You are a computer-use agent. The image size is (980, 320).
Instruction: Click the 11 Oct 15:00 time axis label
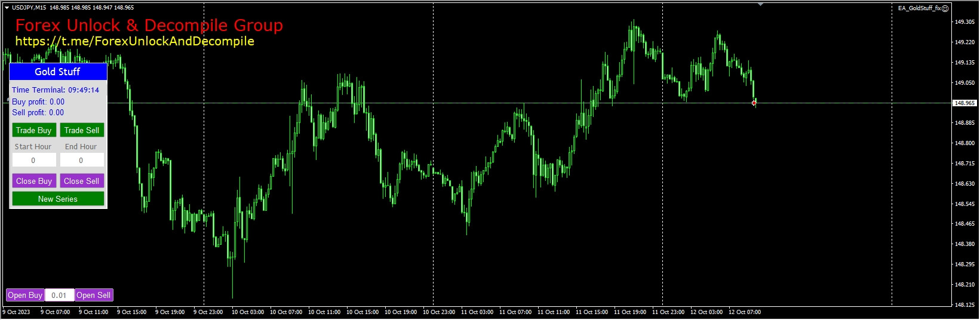coord(592,312)
